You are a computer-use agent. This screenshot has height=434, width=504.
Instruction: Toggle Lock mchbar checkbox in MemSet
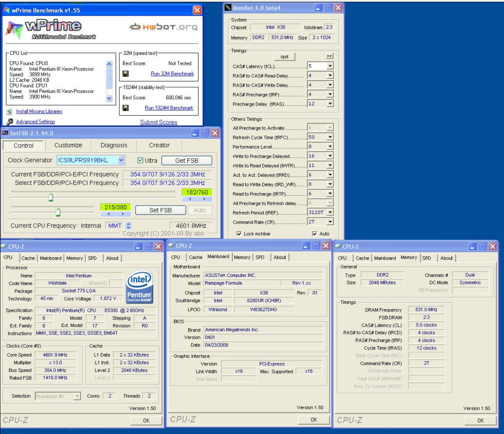[x=239, y=233]
